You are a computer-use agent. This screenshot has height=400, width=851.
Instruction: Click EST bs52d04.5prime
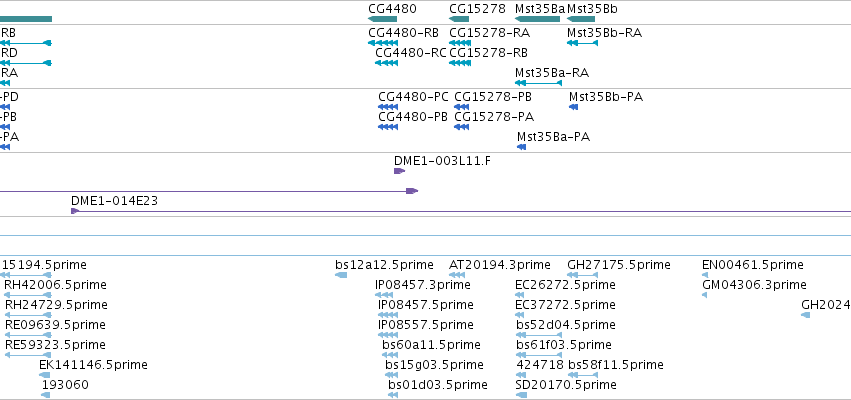(566, 325)
